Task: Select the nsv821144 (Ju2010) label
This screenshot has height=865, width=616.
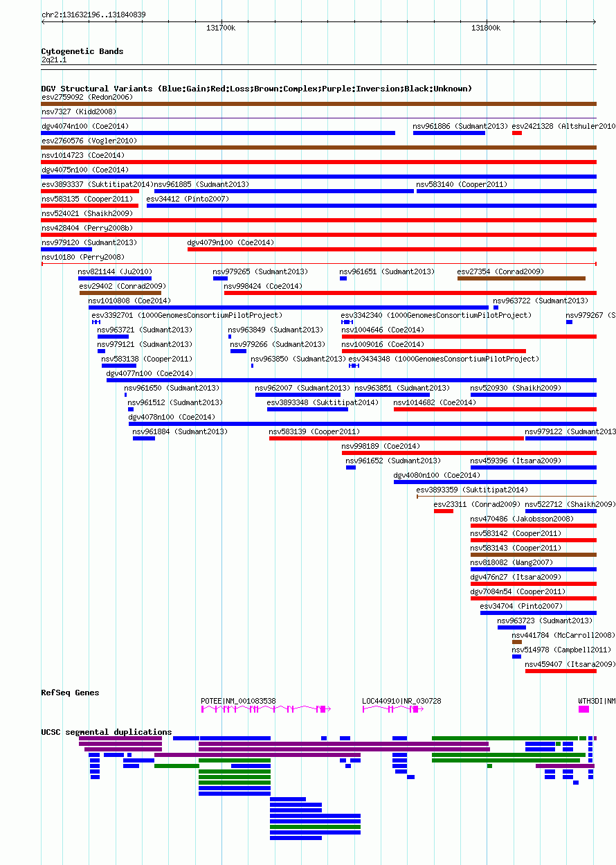Action: (x=115, y=271)
